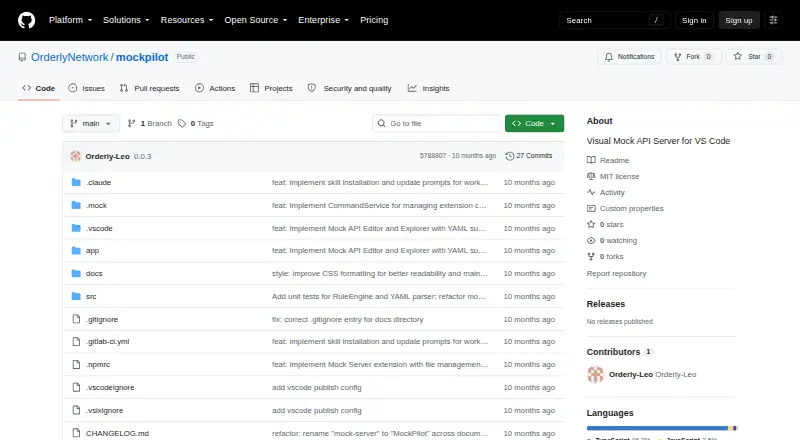Open appearance settings icon in header
Screen dimensions: 800x440
coord(773,20)
